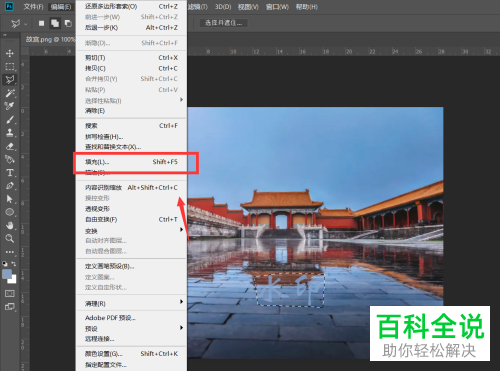The height and width of the screenshot is (371, 500).
Task: Choose 透视变形 menu item
Action: [131, 209]
